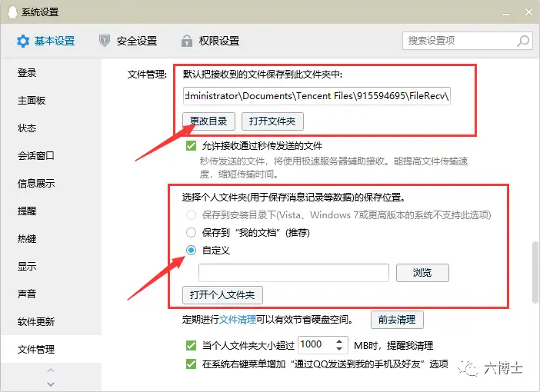Click the lock icon of 权限设置
The width and height of the screenshot is (540, 392).
pyautogui.click(x=187, y=41)
